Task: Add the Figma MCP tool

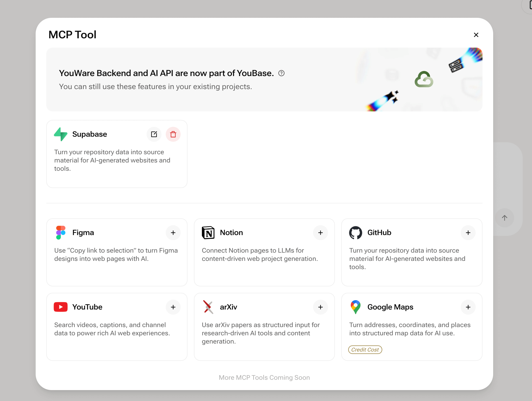Action: (x=173, y=233)
